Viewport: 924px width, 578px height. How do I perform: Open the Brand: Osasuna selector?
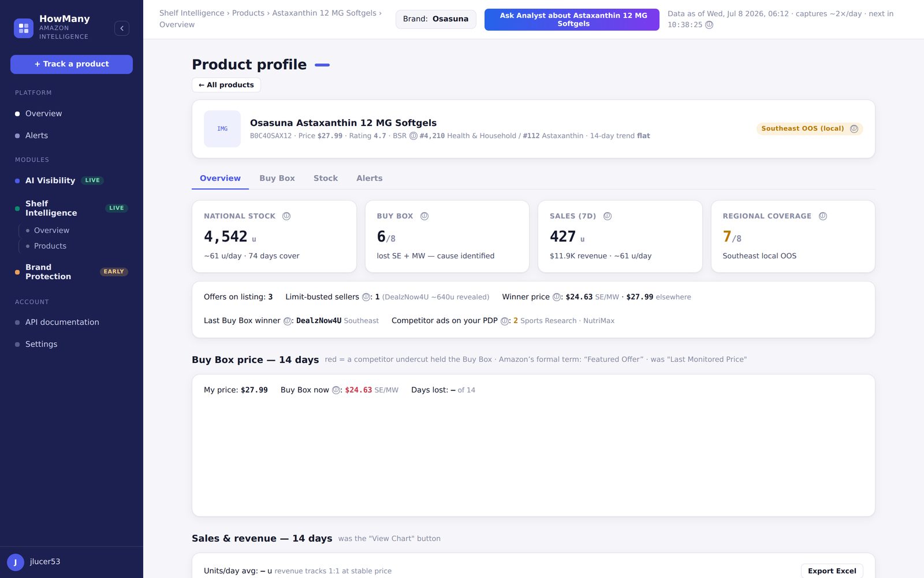(x=435, y=19)
